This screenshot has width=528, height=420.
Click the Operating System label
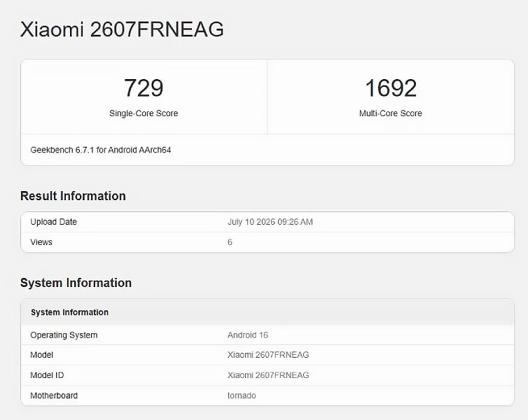pyautogui.click(x=64, y=335)
